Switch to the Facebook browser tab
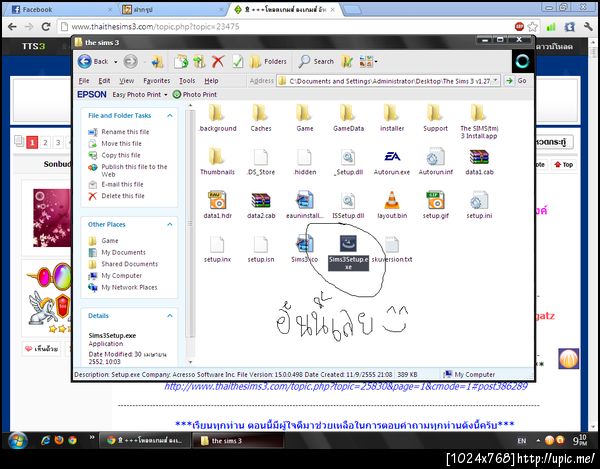Viewport: 600px width, 469px height. click(x=61, y=9)
